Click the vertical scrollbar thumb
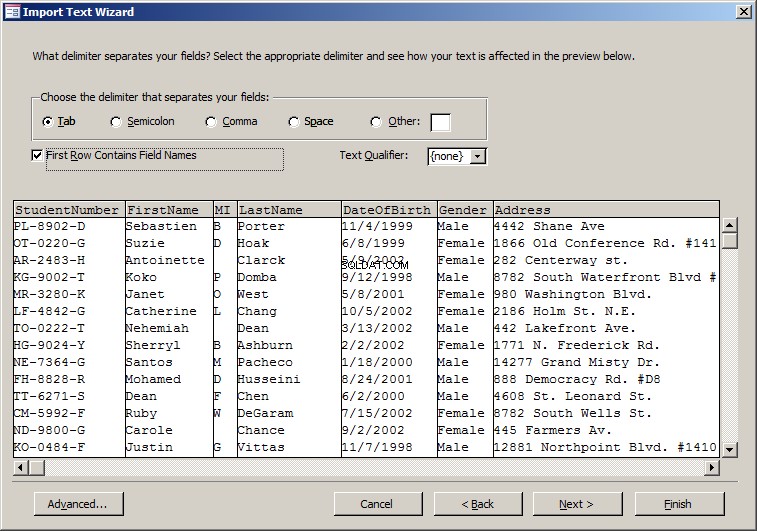 coord(730,240)
